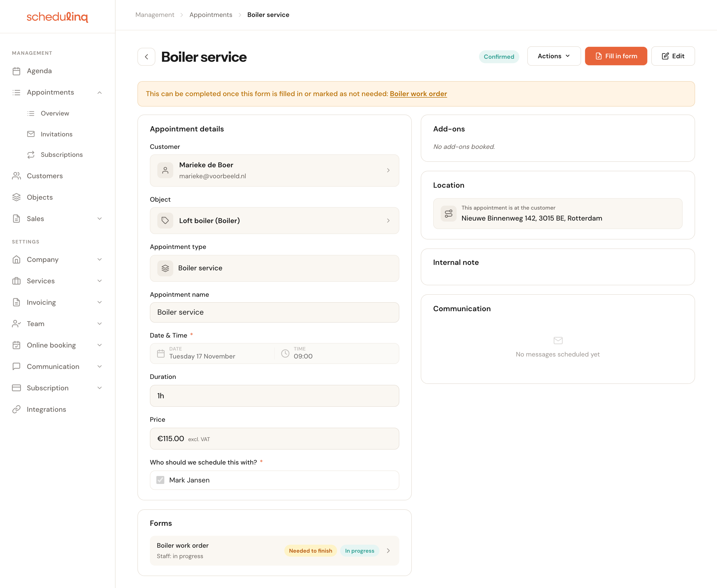The image size is (717, 588).
Task: Click the Needed to finish badge
Action: point(311,551)
